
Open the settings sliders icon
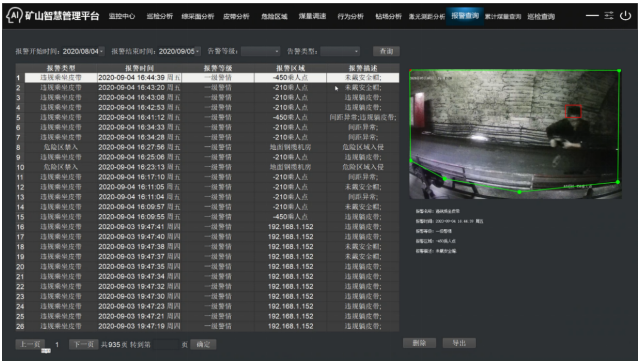[x=609, y=15]
